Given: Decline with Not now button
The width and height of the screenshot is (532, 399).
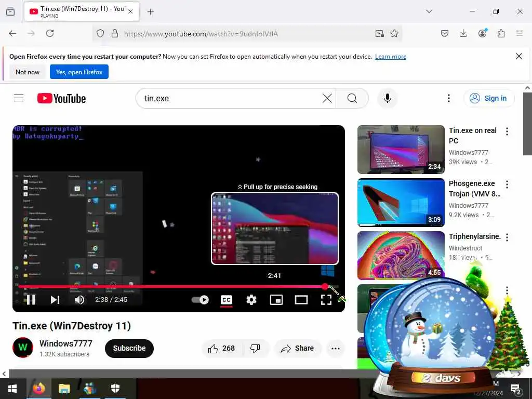Looking at the screenshot, I should 28,72.
